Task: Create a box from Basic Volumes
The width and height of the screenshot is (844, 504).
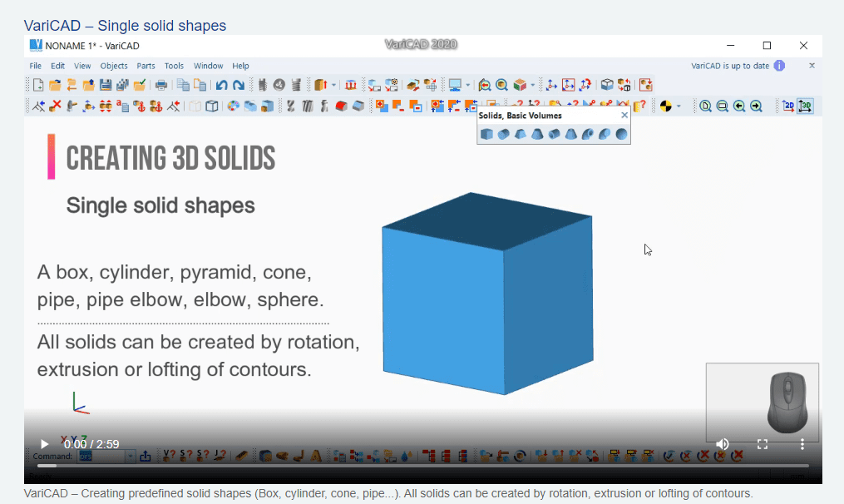Action: 486,134
